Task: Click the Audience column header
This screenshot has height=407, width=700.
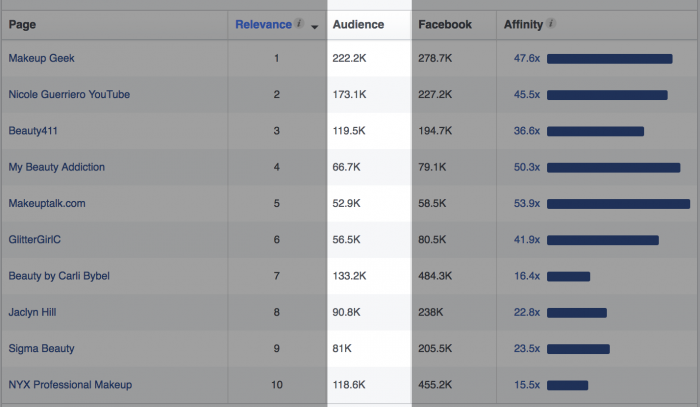Action: point(358,24)
